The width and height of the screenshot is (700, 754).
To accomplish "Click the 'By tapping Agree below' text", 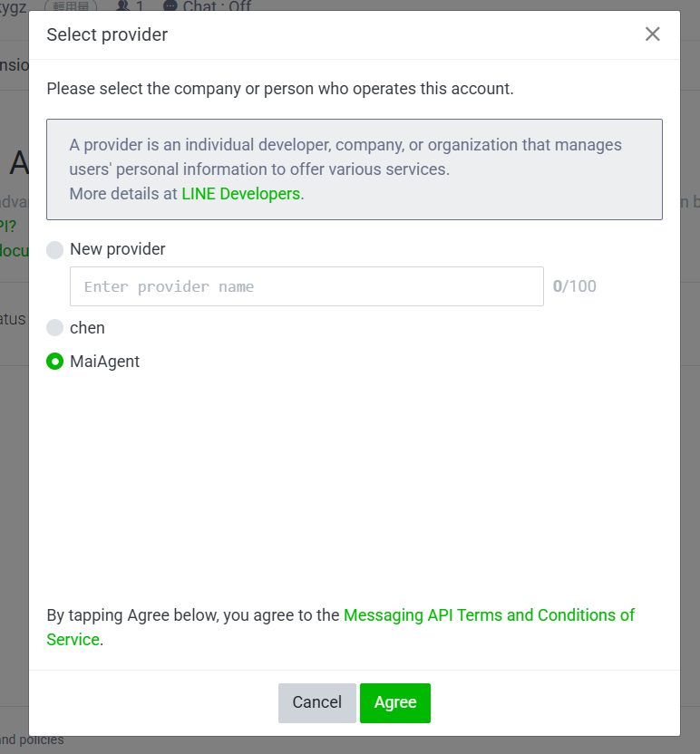I will pyautogui.click(x=194, y=615).
